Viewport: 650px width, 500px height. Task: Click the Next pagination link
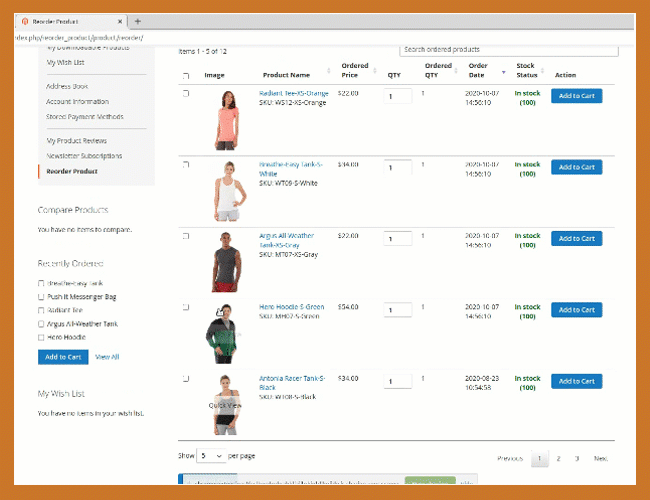click(600, 458)
